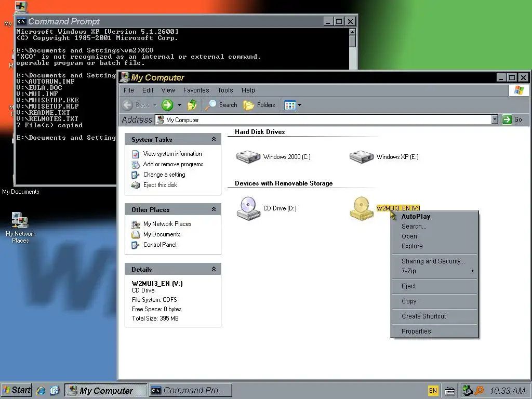Click the Command Prompt title bar icon

21,21
